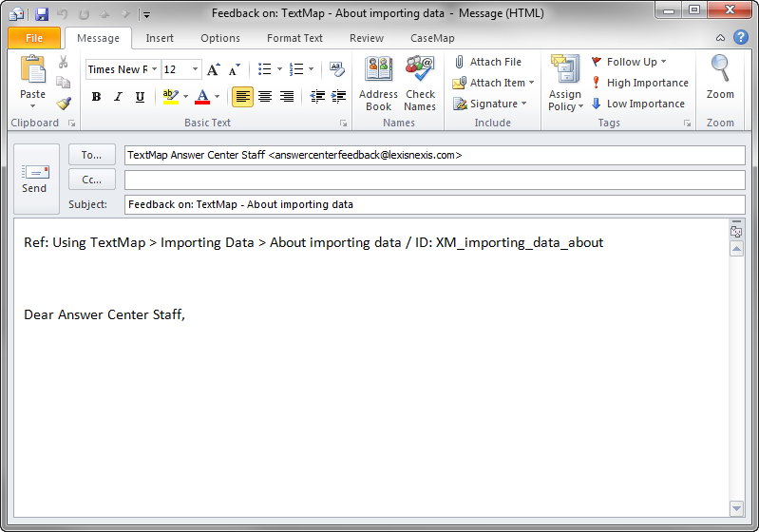The width and height of the screenshot is (759, 532).
Task: Open the numbering style dropdown arrow
Action: [311, 69]
